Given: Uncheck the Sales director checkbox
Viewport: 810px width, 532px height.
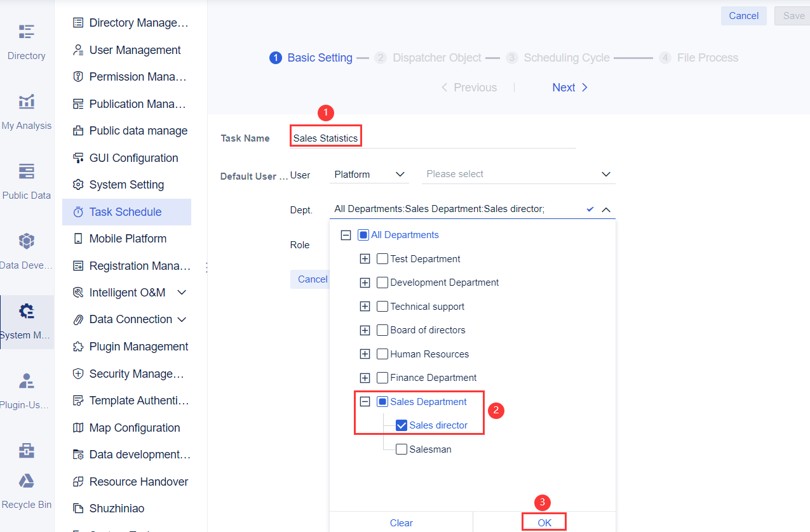Looking at the screenshot, I should [x=401, y=425].
